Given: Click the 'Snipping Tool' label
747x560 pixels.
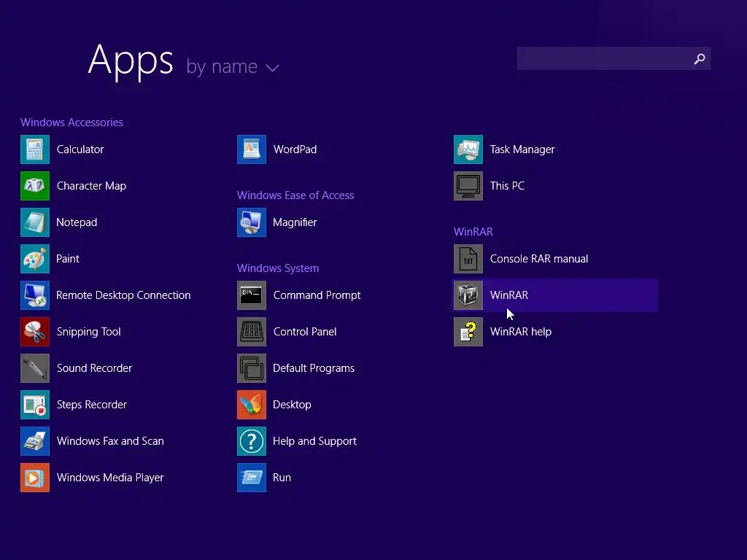Looking at the screenshot, I should [x=88, y=332].
